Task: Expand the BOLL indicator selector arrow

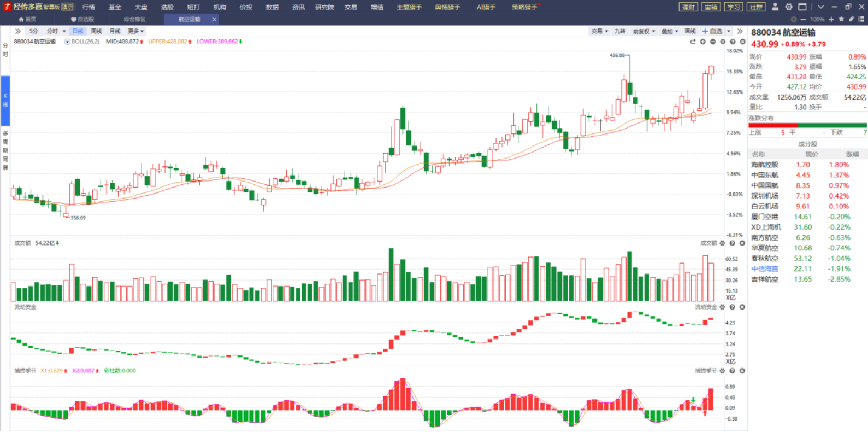Action: [x=67, y=42]
